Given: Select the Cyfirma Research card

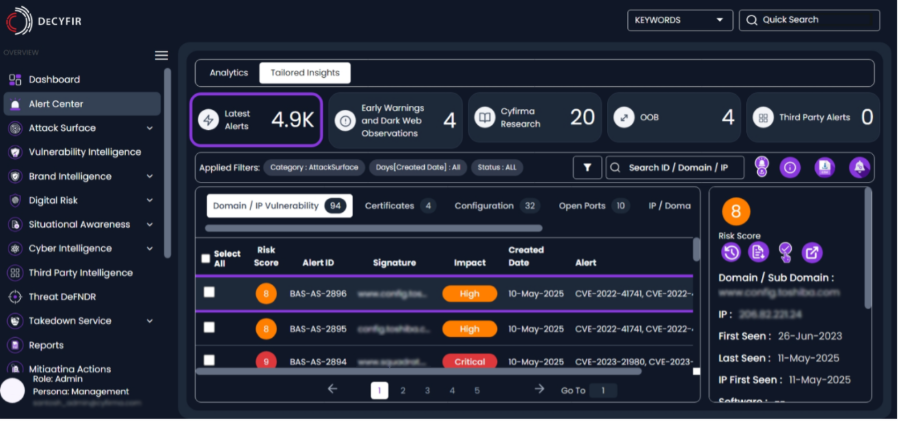Looking at the screenshot, I should click(x=535, y=118).
